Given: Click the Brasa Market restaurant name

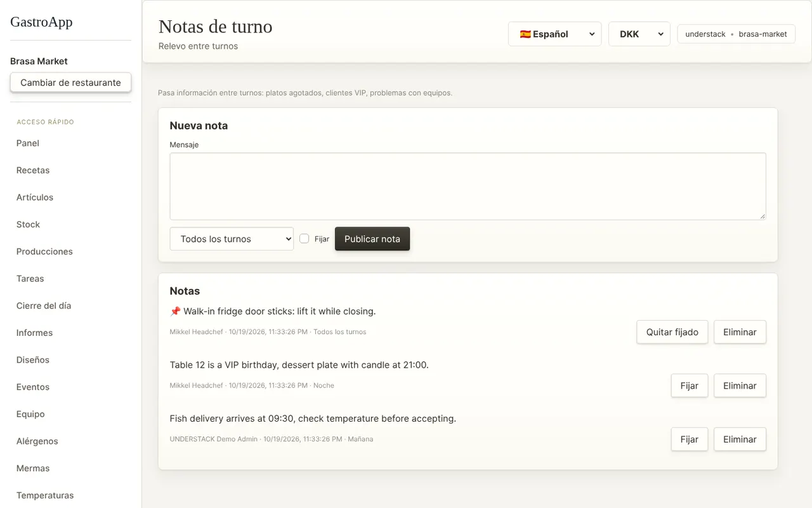Looking at the screenshot, I should coord(39,61).
